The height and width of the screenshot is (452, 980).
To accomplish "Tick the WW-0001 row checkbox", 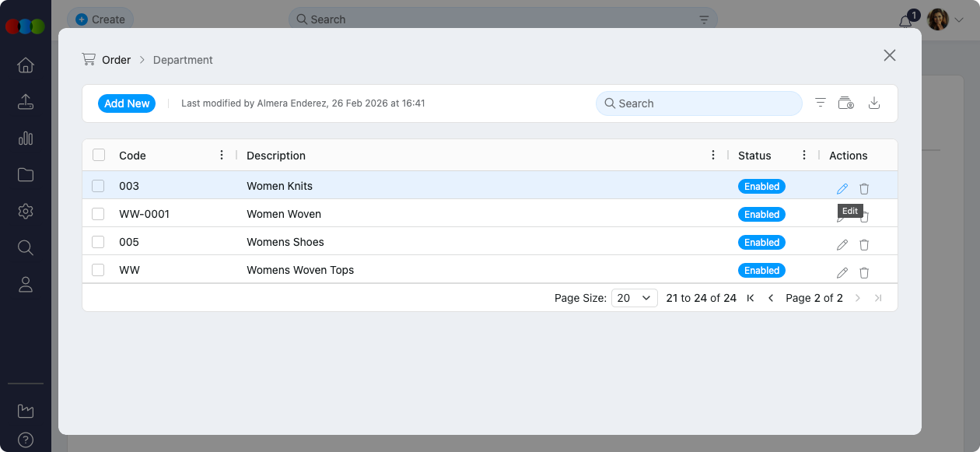I will point(98,214).
